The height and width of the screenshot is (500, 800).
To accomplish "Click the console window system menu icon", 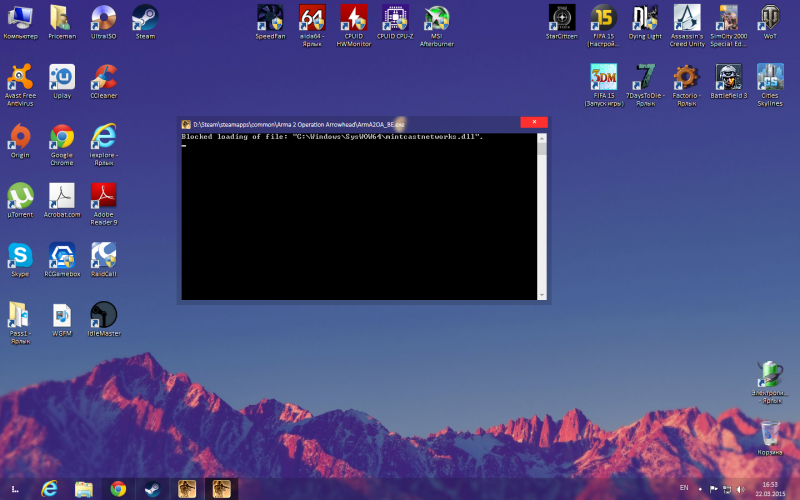I will (187, 123).
